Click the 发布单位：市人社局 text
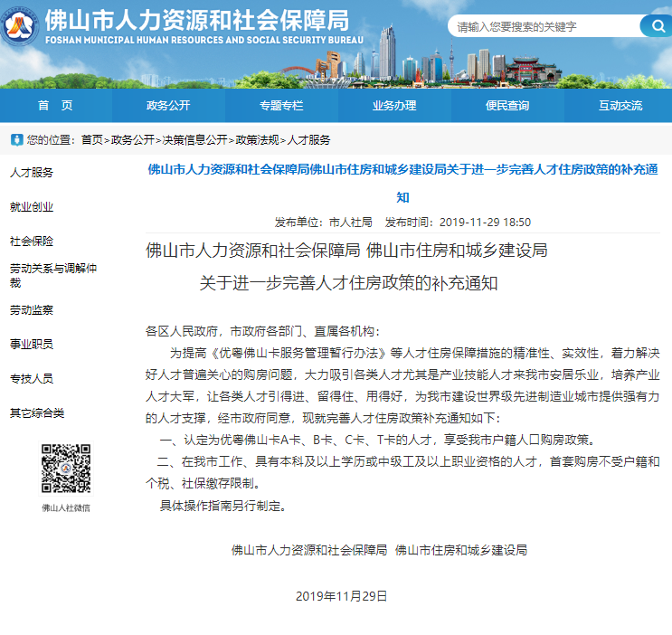The height and width of the screenshot is (635, 672). (x=323, y=223)
